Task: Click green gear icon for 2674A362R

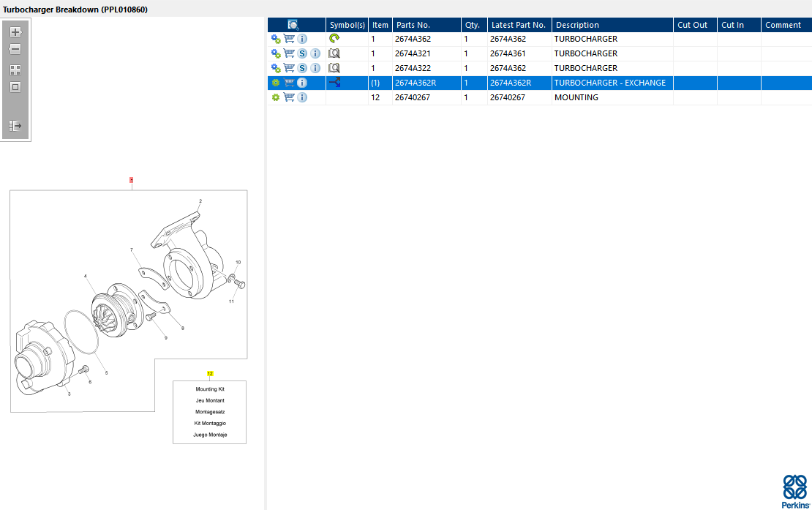Action: (276, 83)
